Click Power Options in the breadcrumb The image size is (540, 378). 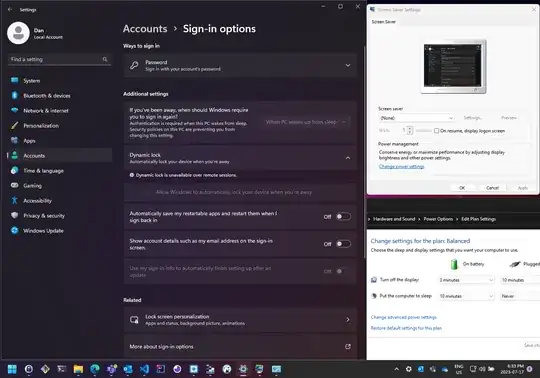[438, 219]
